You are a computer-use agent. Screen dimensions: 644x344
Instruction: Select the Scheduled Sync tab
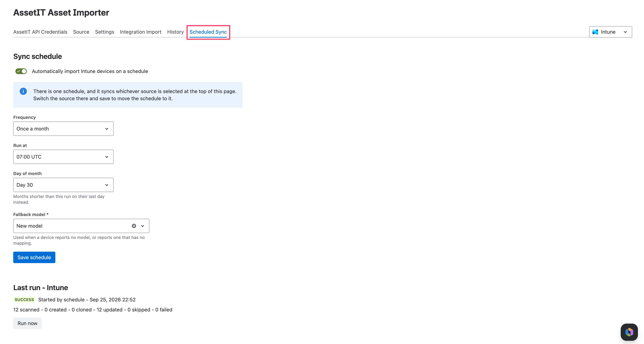tap(208, 32)
